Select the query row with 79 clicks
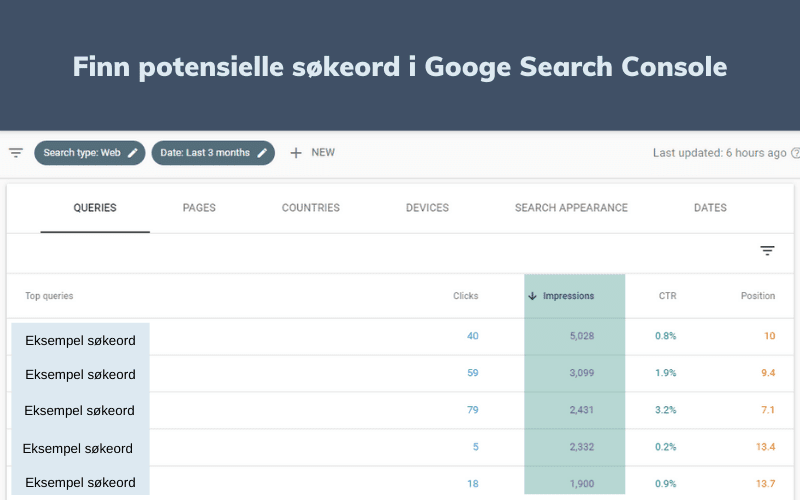 400,410
